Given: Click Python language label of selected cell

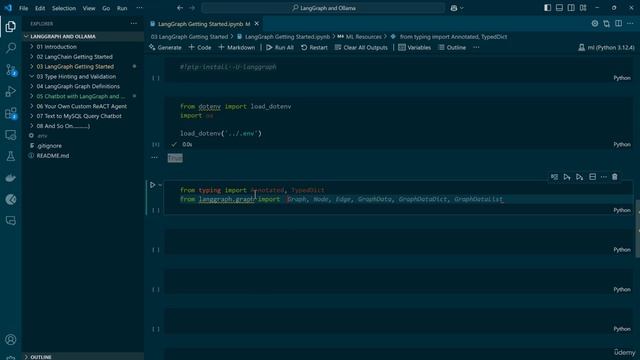Looking at the screenshot, I should [622, 210].
